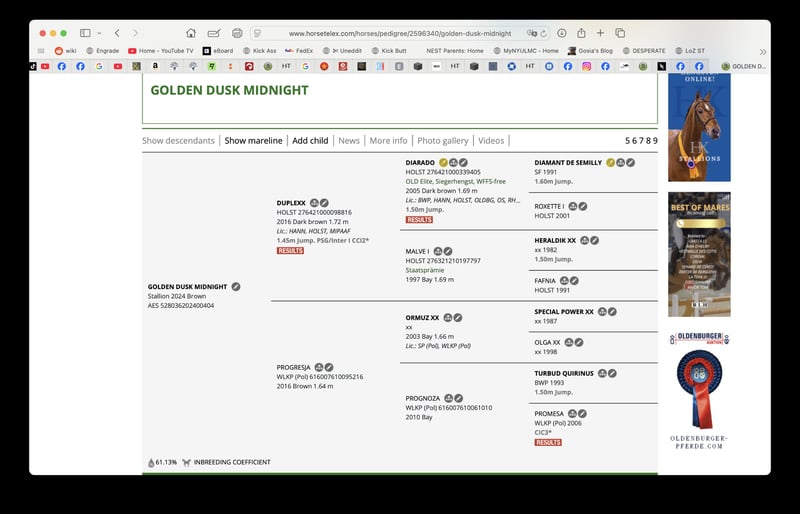Click the gold badge icon beside Diamant de Semilly

610,162
